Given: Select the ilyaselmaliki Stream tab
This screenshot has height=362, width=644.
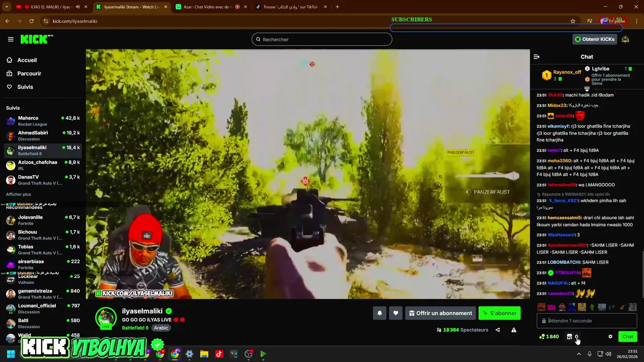Looking at the screenshot, I should pyautogui.click(x=131, y=7).
